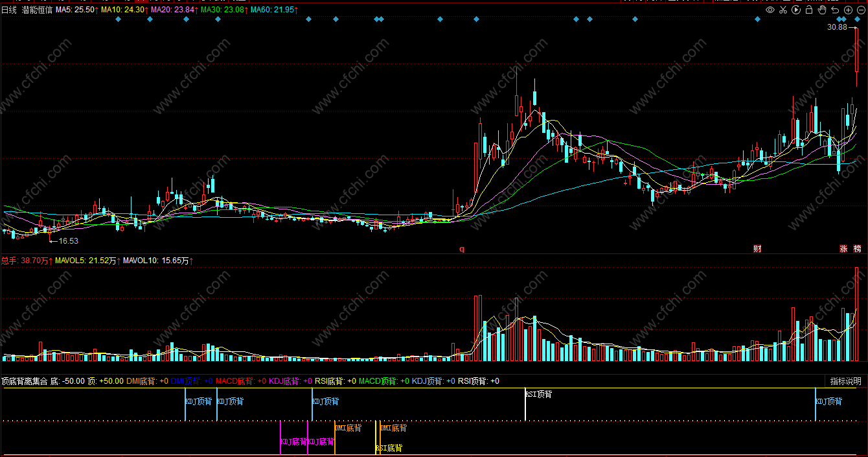Select the scissors cut tool
868x457 pixels.
coord(783,10)
